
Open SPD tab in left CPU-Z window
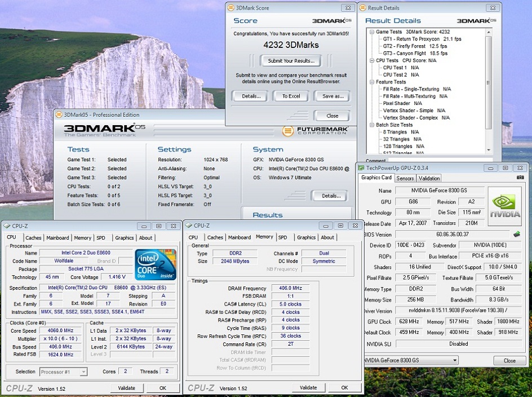point(101,238)
